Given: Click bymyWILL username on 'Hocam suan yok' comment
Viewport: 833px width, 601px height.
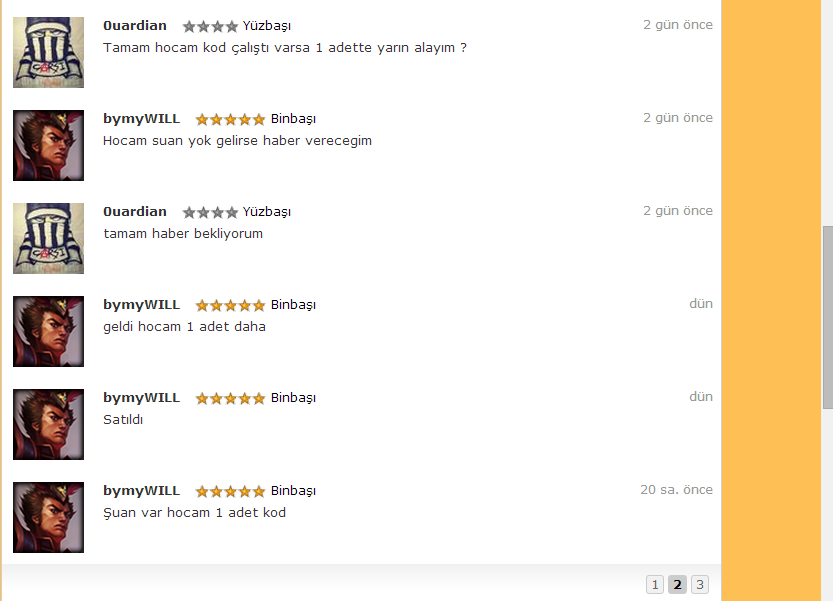Looking at the screenshot, I should (141, 119).
